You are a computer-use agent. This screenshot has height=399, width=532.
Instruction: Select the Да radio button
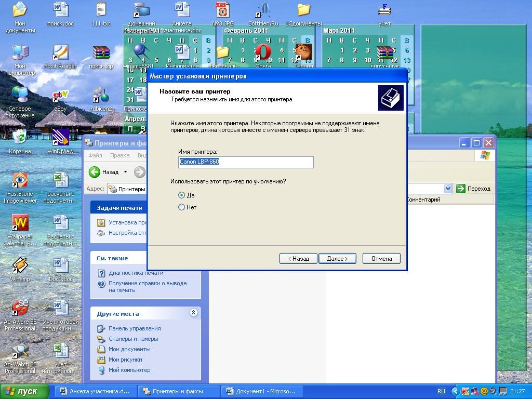coord(182,195)
